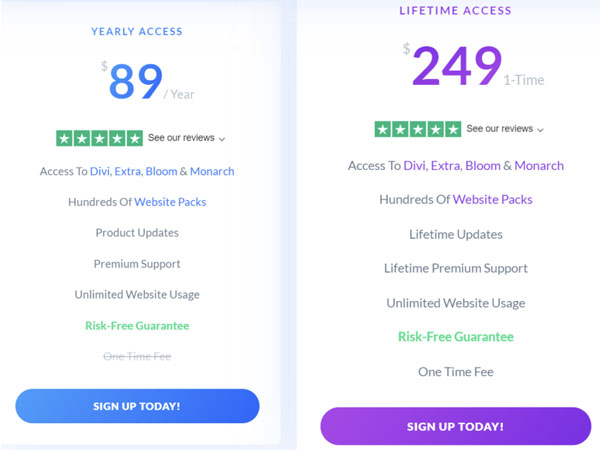Click Risk-Free Guarantee in the Lifetime plan
The height and width of the screenshot is (450, 600).
point(455,337)
